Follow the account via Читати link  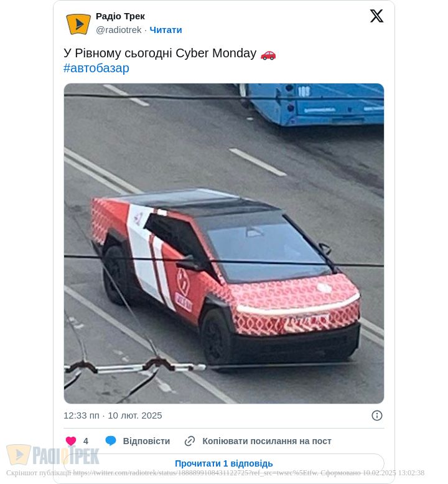(166, 30)
